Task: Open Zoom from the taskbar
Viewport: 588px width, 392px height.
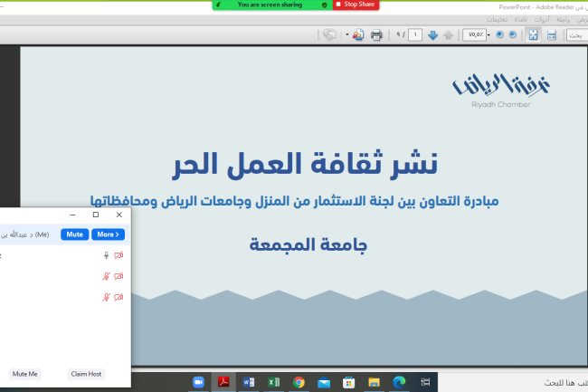Action: 198,382
